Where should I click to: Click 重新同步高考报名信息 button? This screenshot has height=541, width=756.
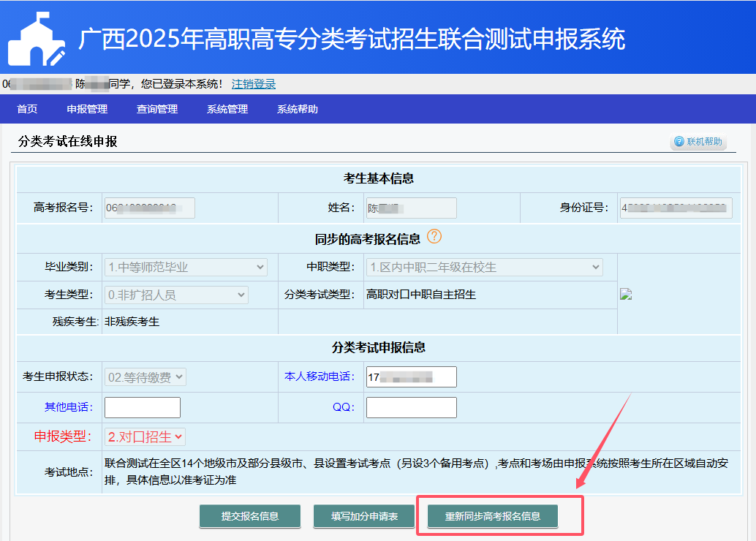tap(493, 516)
